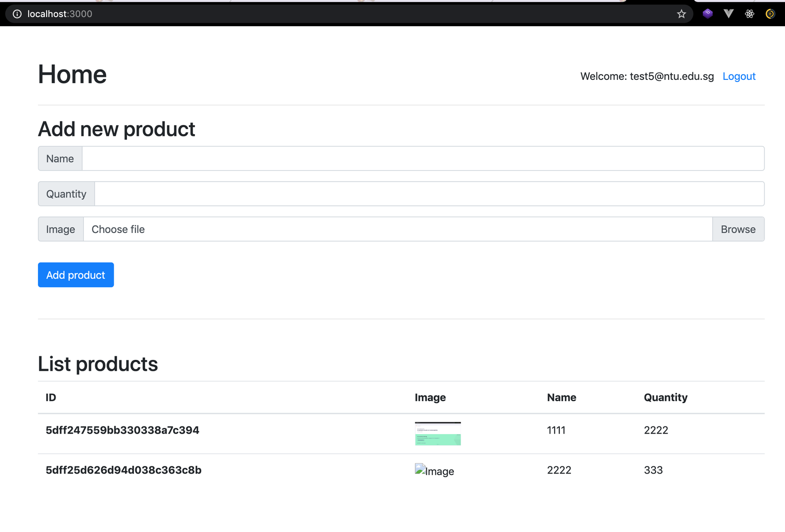Viewport: 785px width, 532px height.
Task: Click the Welcome: test5@ntu.edu.sg text
Action: click(647, 76)
